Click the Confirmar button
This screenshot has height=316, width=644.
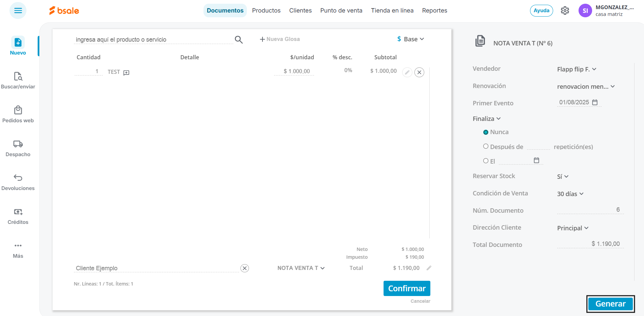tap(407, 288)
